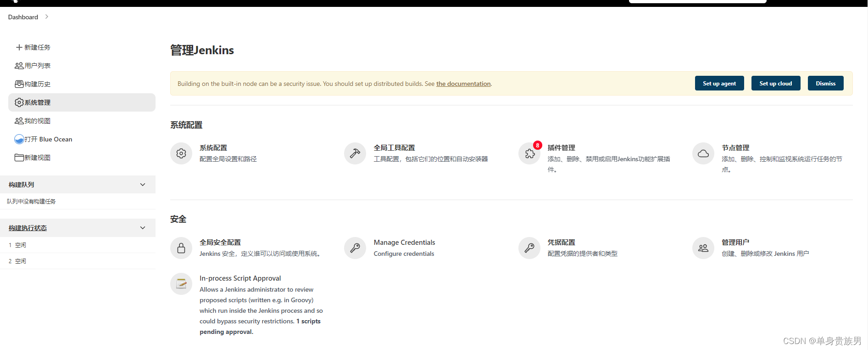Viewport: 868px width, 350px height.
Task: Click executor row '2 空闲'
Action: point(78,261)
